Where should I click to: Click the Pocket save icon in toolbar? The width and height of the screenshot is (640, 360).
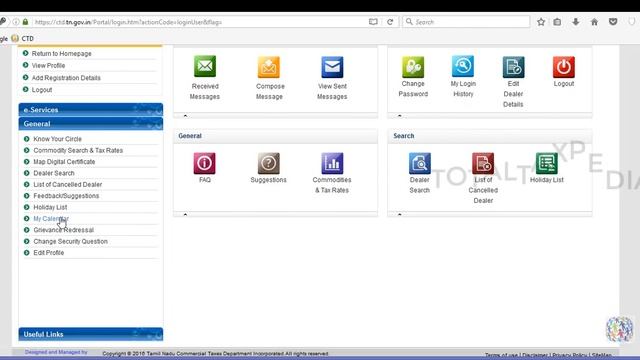(613, 22)
